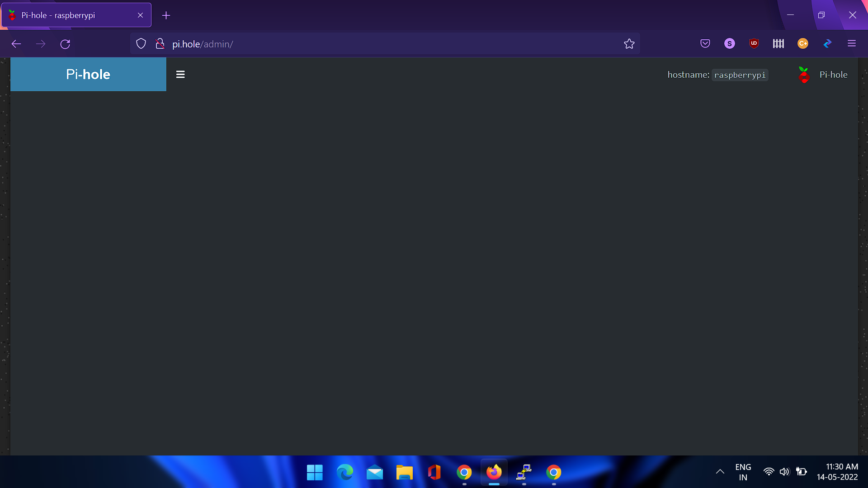Open the blue arrow extension icon
Viewport: 868px width, 488px height.
pyautogui.click(x=827, y=43)
